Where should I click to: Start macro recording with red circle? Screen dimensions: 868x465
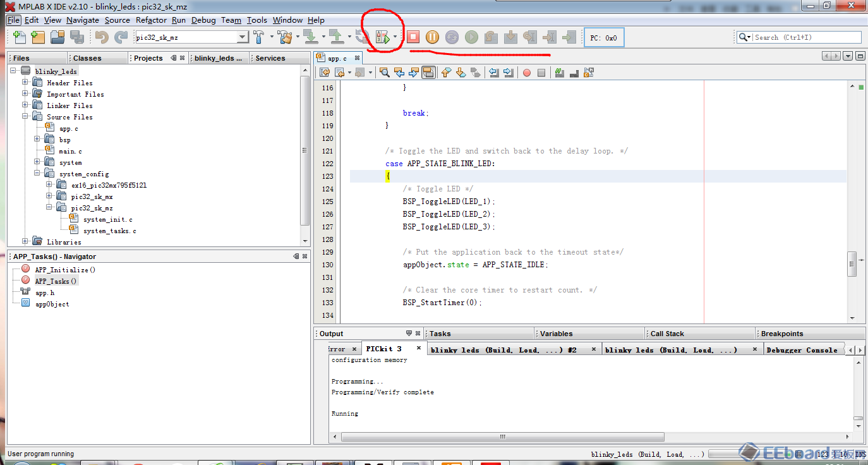click(x=527, y=73)
